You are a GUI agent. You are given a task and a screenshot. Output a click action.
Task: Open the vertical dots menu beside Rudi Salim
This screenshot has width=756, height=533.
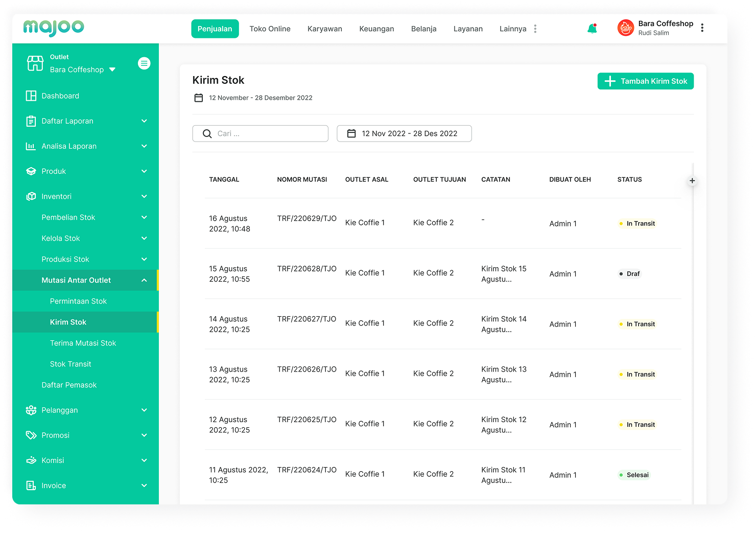click(x=702, y=28)
